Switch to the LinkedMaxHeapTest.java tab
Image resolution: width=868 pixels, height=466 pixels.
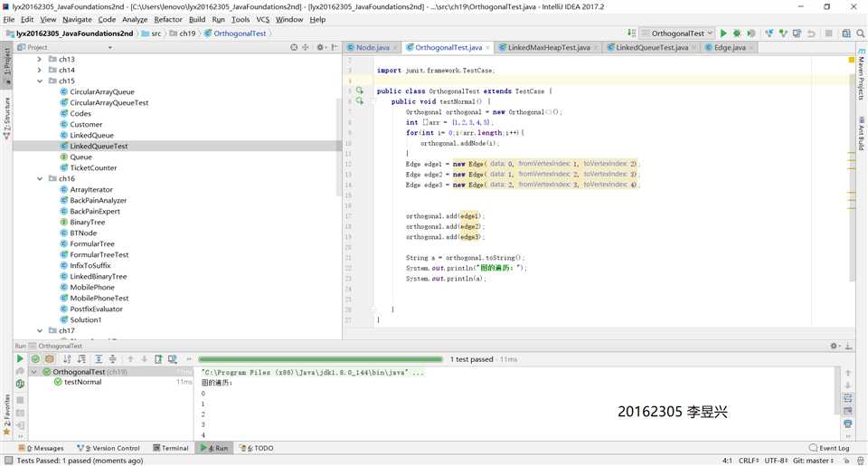(x=549, y=47)
